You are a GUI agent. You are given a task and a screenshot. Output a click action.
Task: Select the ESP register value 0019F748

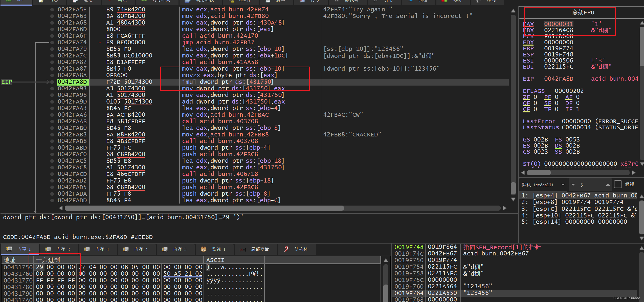click(559, 54)
